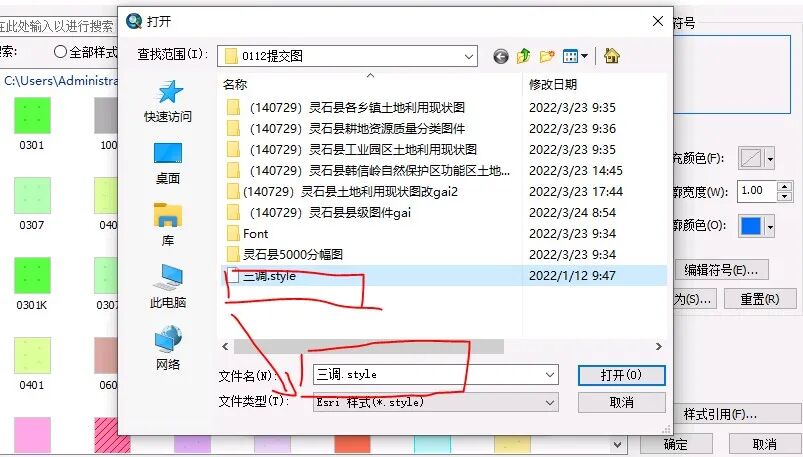The height and width of the screenshot is (457, 803).
Task: Open the Font folder
Action: point(255,234)
